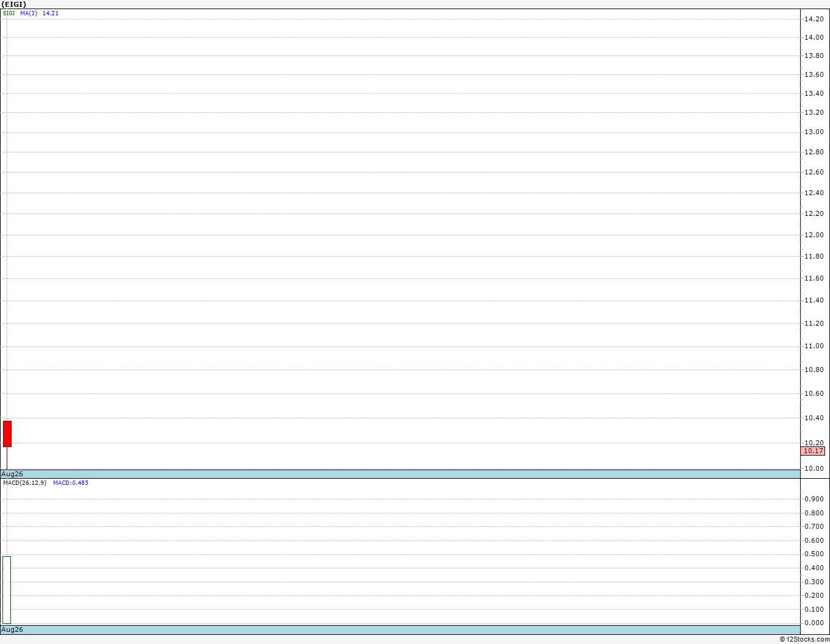Open the 12Stocks.com copyright link
Image resolution: width=830 pixels, height=644 pixels.
click(x=804, y=639)
